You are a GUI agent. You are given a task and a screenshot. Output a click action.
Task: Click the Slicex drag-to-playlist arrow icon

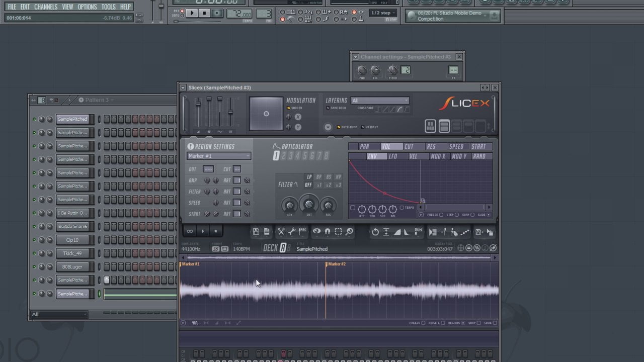[x=490, y=232]
